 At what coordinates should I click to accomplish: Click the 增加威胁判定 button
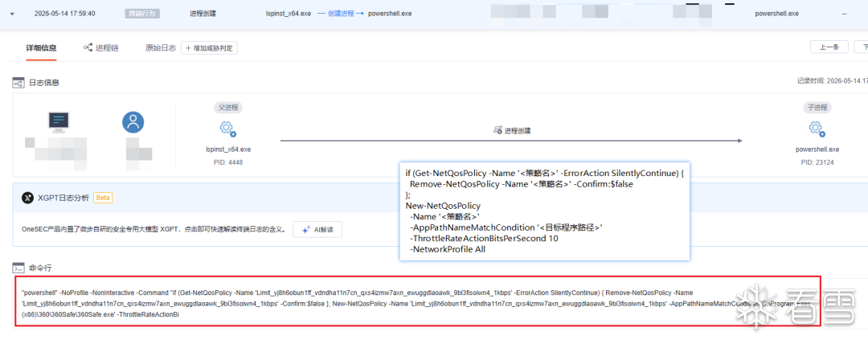point(209,48)
